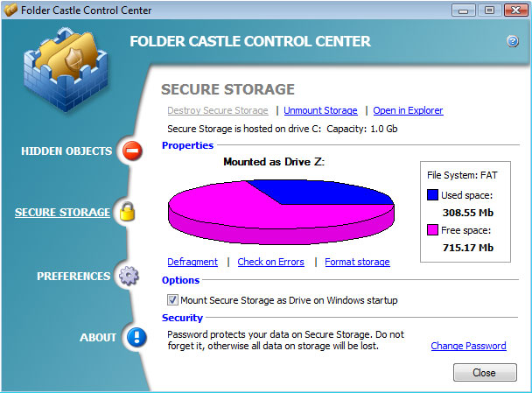Click the Open in Explorer link
The height and width of the screenshot is (393, 532).
click(408, 110)
